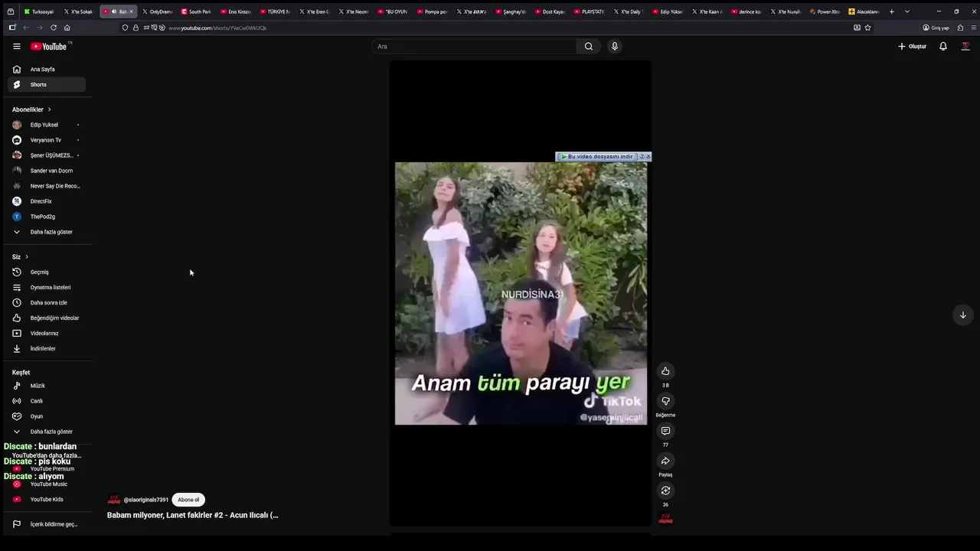
Task: Click the Giriş yap sign-in button
Action: pos(936,28)
